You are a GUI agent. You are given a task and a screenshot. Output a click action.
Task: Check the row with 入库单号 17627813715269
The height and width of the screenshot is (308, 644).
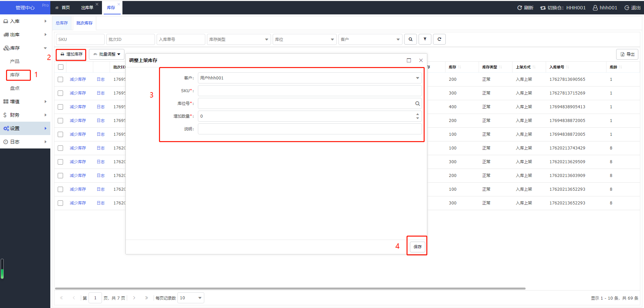point(60,93)
